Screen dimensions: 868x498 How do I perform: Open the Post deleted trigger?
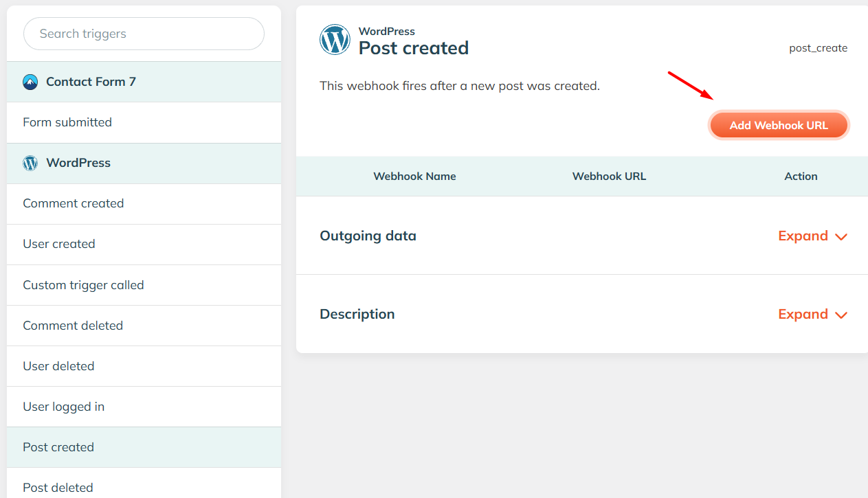(58, 487)
